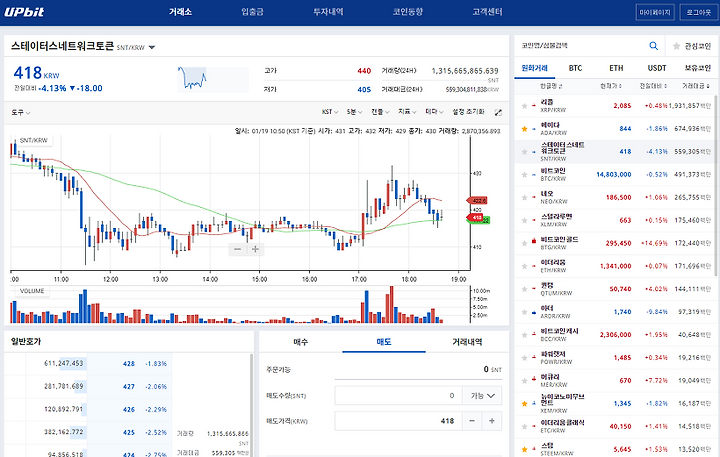Click the UPbit logo
Viewport: 720px width, 457px height.
click(24, 12)
